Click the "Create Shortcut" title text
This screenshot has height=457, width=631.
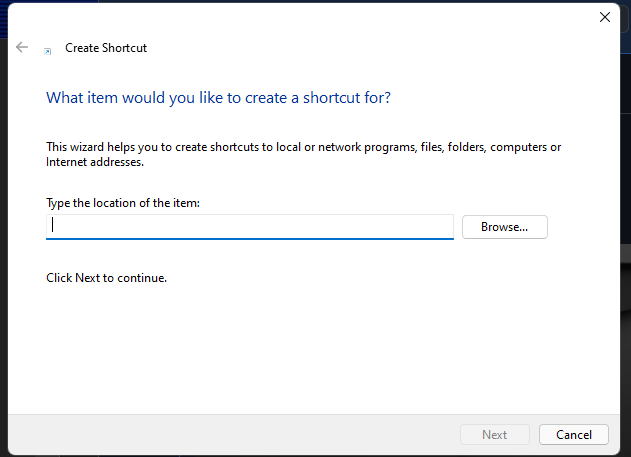click(x=106, y=48)
